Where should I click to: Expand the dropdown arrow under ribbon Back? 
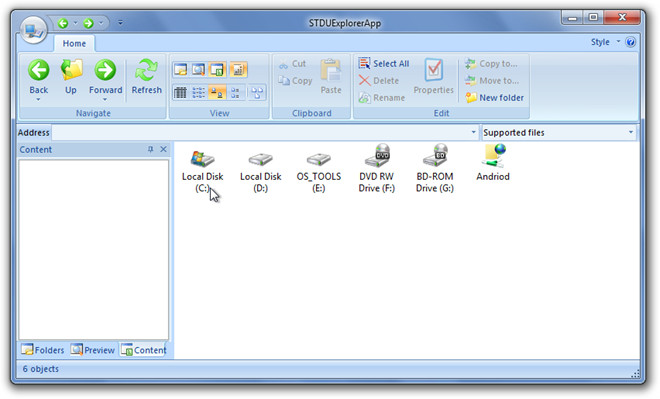coord(39,100)
